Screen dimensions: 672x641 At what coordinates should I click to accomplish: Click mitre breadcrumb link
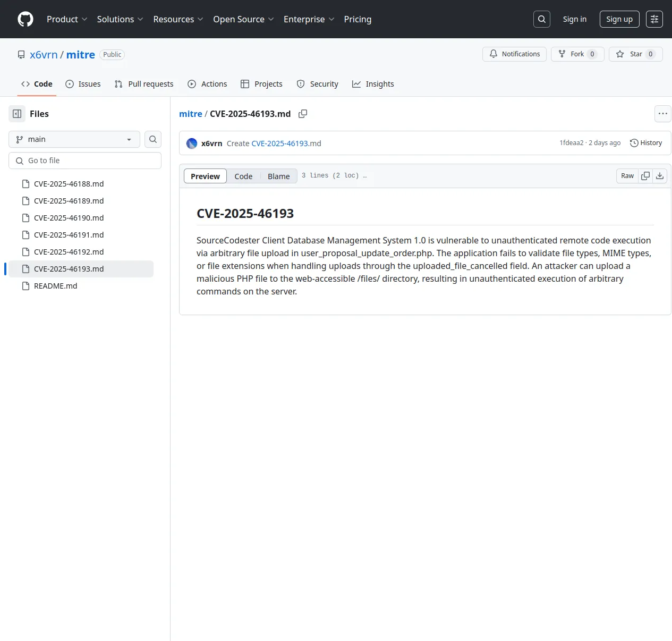pyautogui.click(x=191, y=114)
